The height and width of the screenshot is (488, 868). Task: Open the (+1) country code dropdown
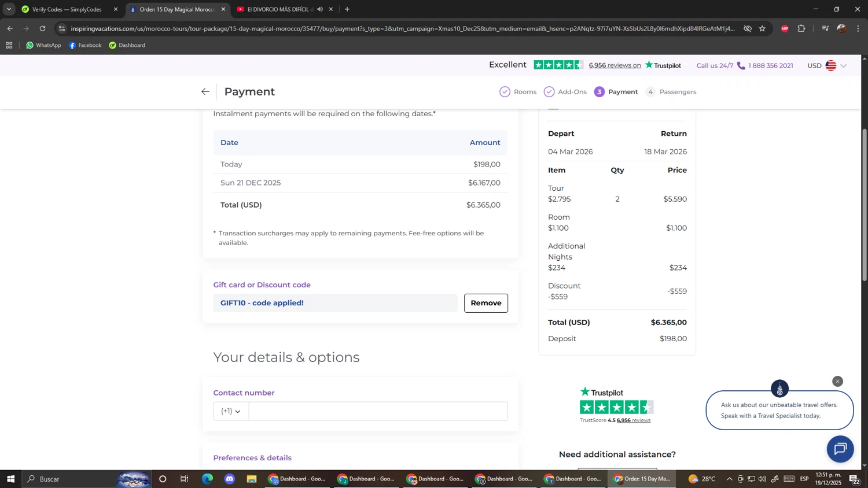tap(231, 411)
